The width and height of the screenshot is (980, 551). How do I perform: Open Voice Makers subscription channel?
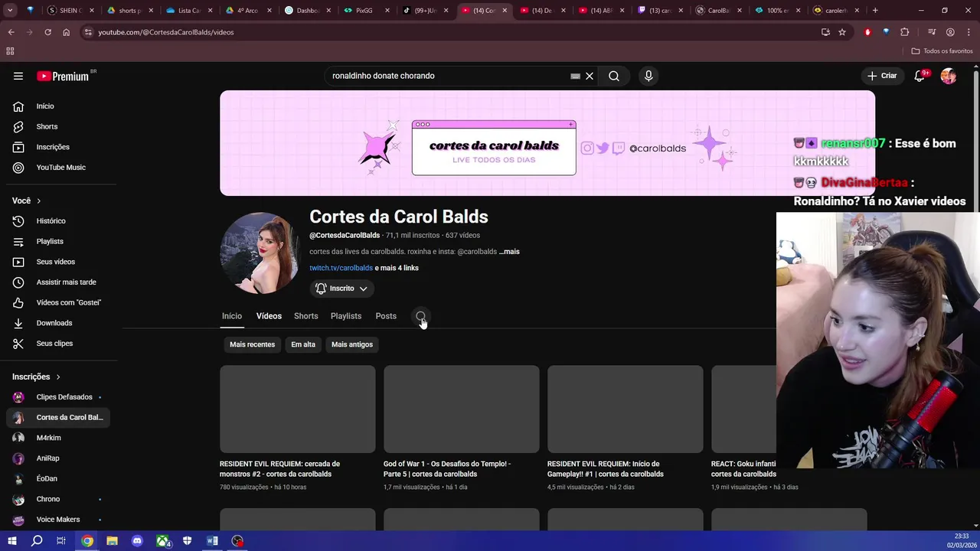click(x=58, y=520)
